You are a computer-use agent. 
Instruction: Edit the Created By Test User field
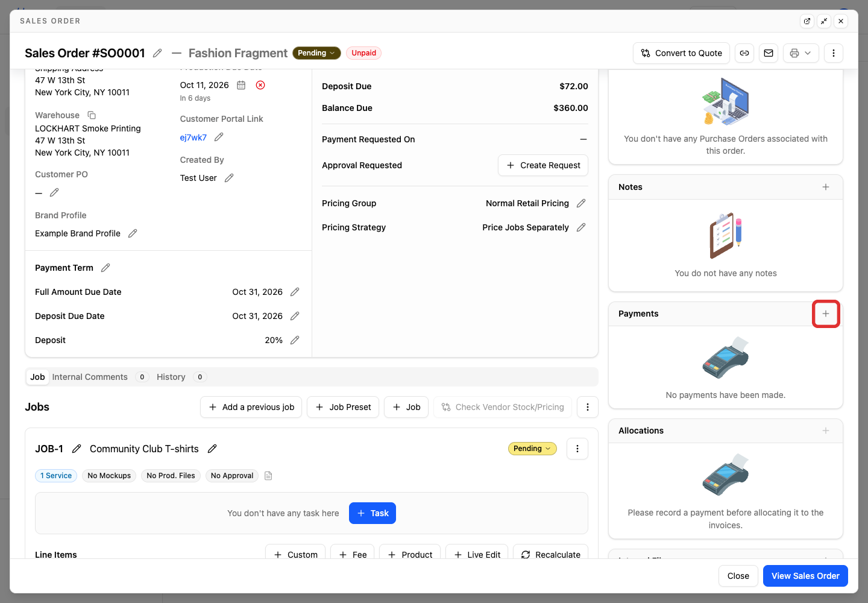[x=229, y=178]
